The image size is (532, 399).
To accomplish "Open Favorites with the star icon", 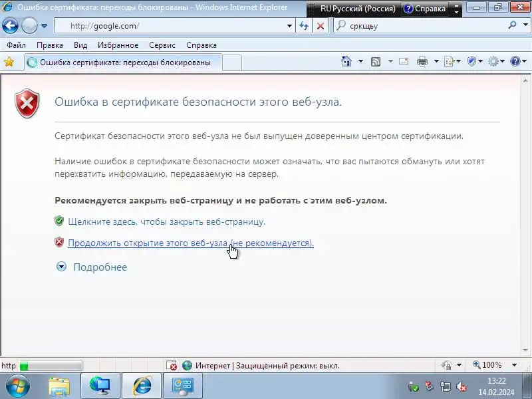I will coord(9,62).
